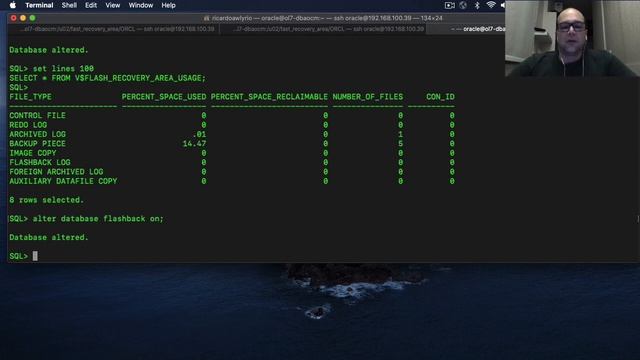Viewport: 640px width, 360px height.
Task: Click the FILE_TYPE column header
Action: tap(30, 97)
